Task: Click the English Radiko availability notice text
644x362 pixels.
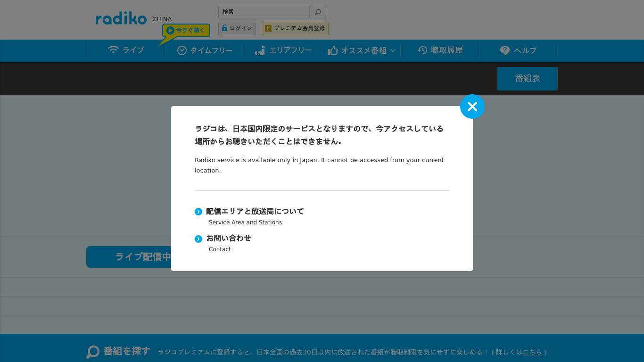Action: (319, 165)
